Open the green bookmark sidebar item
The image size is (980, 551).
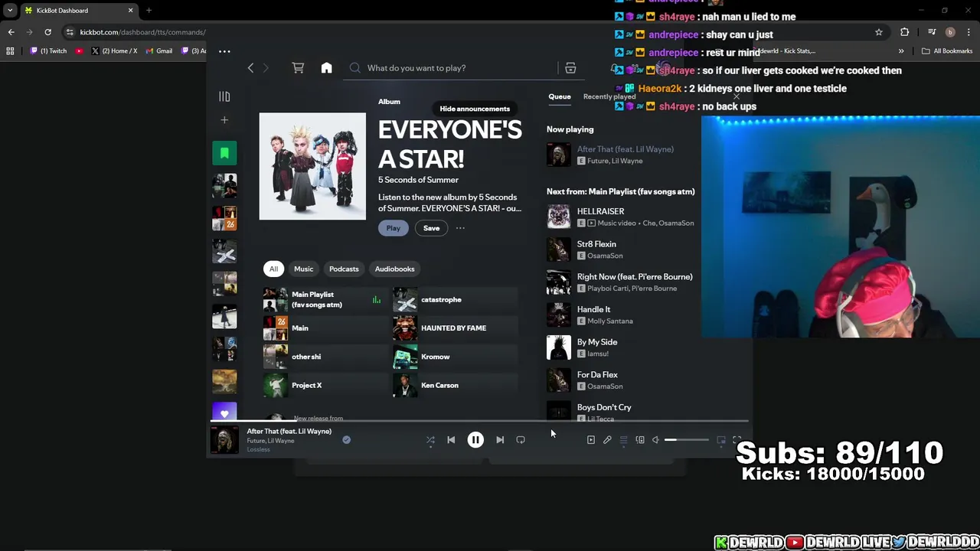tap(224, 153)
